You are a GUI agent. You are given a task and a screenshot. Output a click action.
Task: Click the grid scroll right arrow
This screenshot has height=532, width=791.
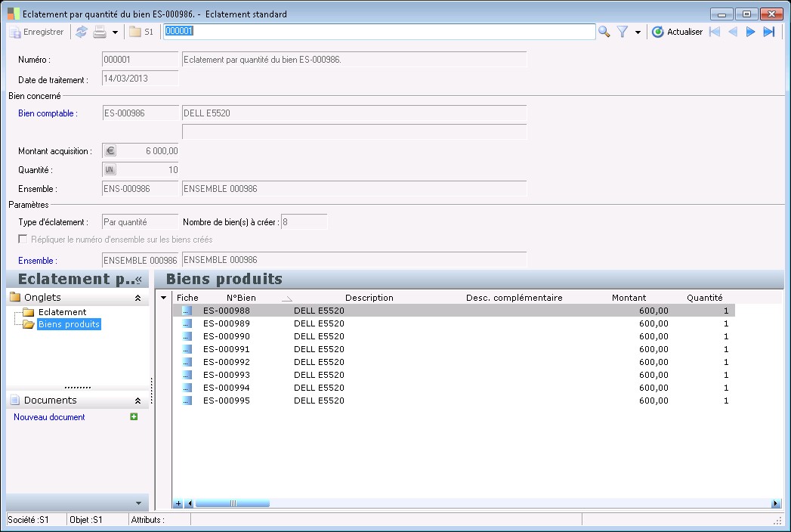[x=775, y=503]
